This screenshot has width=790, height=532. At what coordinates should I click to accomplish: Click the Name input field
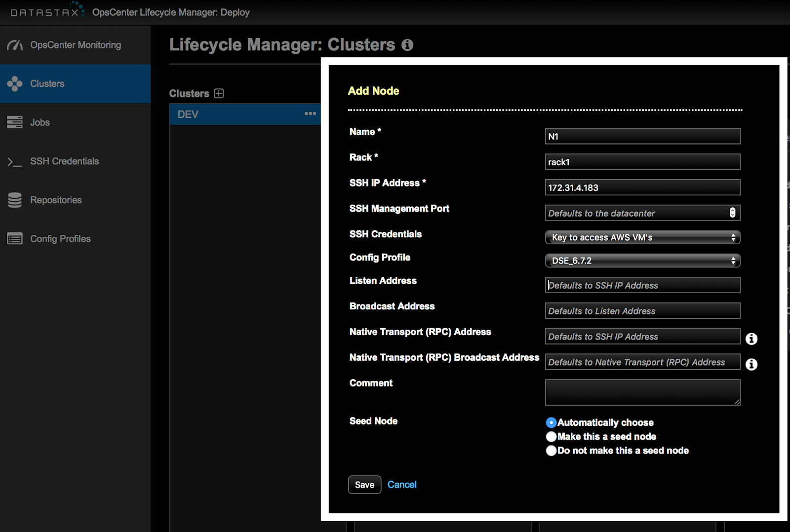pyautogui.click(x=643, y=136)
